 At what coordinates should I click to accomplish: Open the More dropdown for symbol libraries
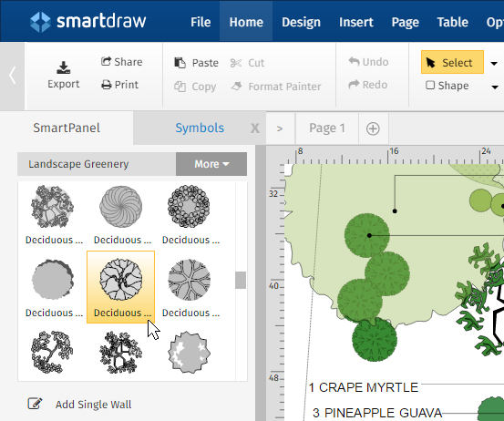211,164
